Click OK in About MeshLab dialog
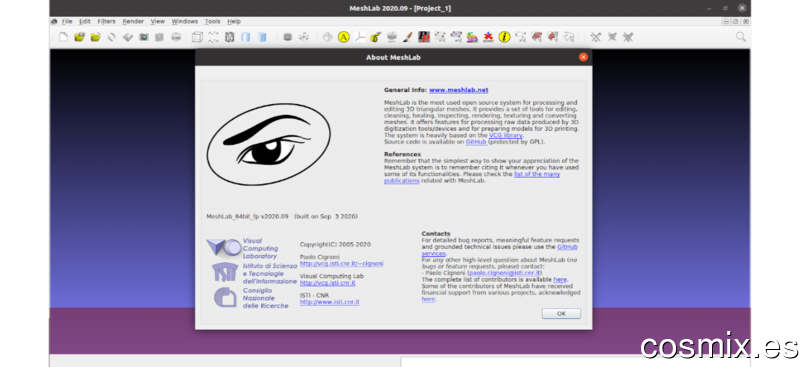The image size is (800, 367). (561, 313)
